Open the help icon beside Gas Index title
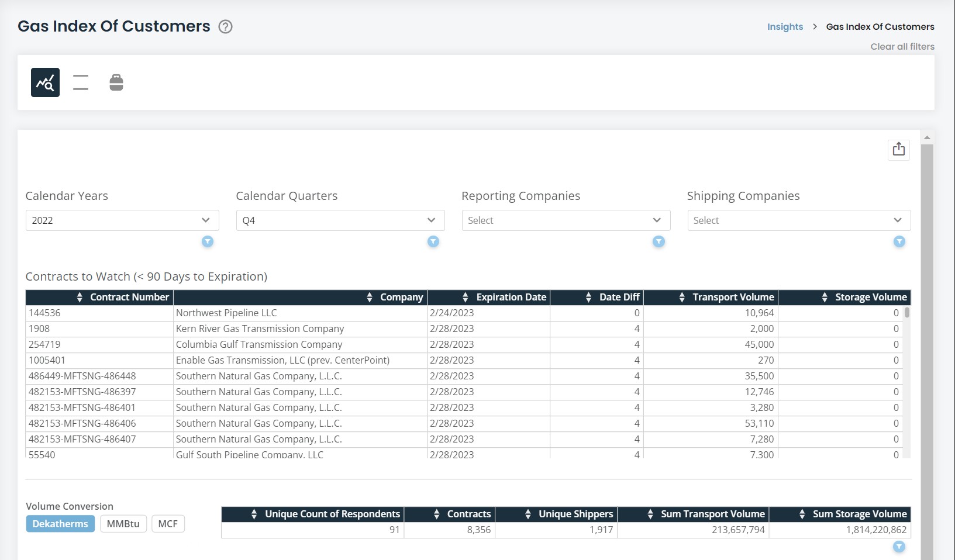 point(225,26)
